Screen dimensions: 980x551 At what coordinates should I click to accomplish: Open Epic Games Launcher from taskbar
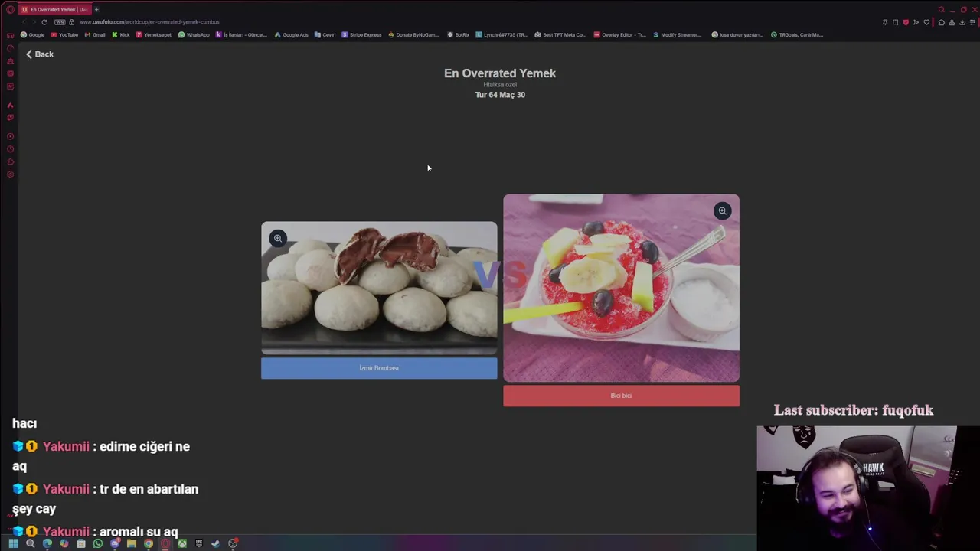coord(199,543)
